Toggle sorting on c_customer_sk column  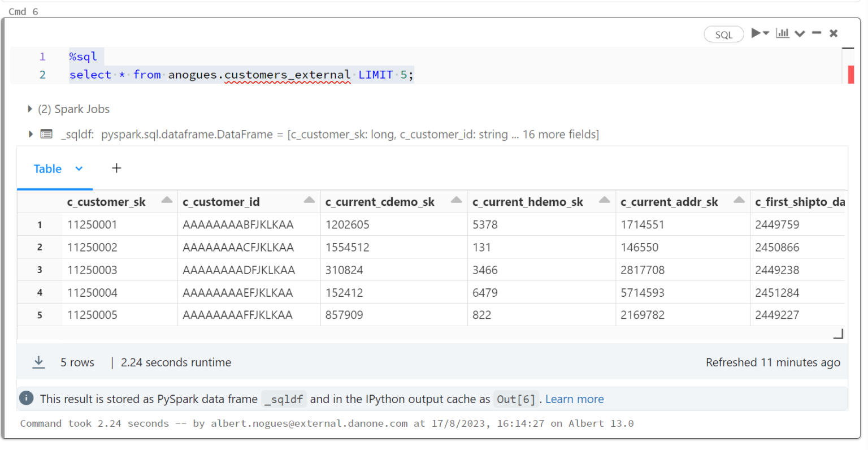[x=166, y=200]
